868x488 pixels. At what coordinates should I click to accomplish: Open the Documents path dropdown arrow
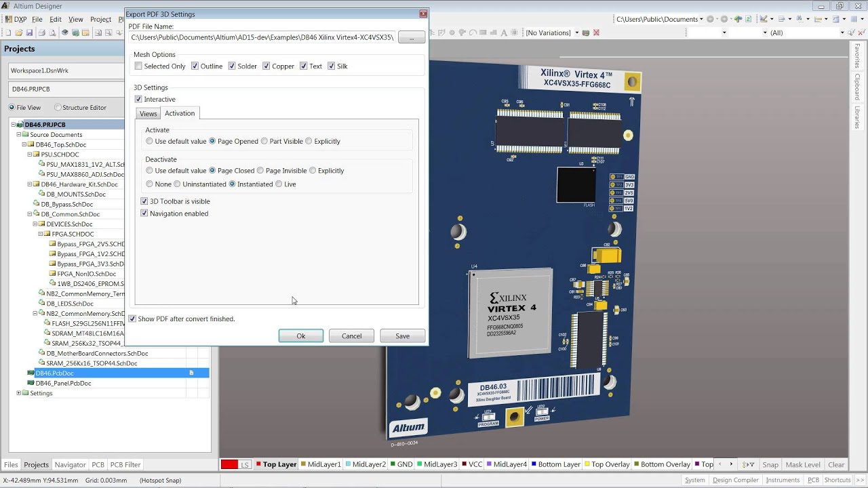[x=701, y=20]
